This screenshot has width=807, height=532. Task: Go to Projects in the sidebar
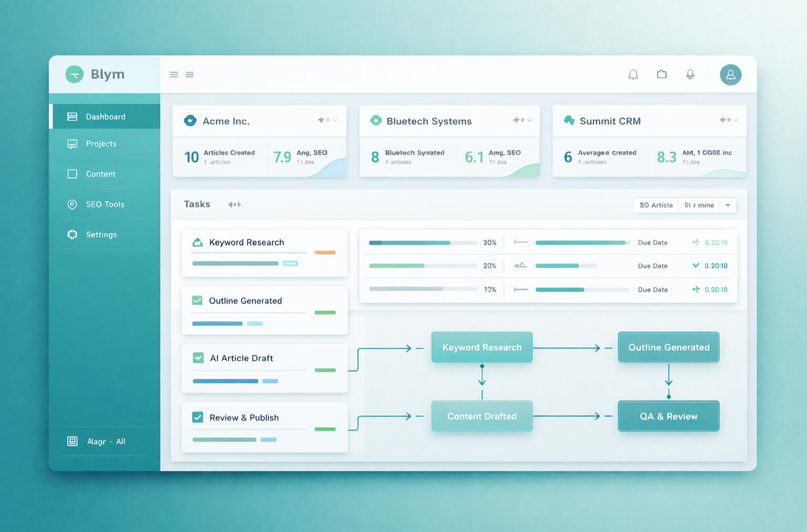click(101, 143)
